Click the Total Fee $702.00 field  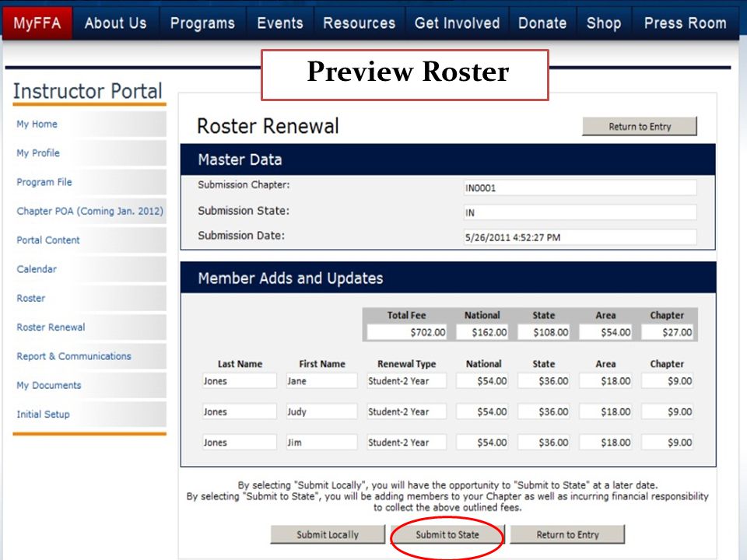[x=407, y=332]
